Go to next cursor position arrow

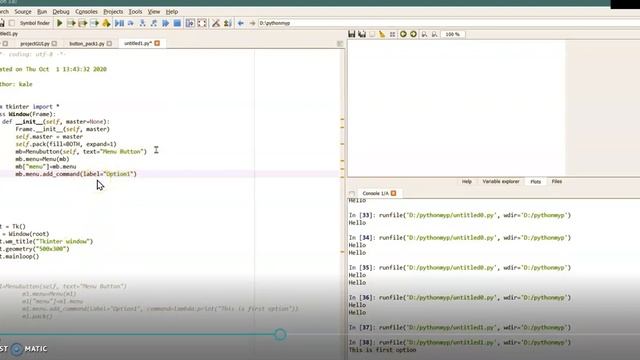click(x=252, y=23)
